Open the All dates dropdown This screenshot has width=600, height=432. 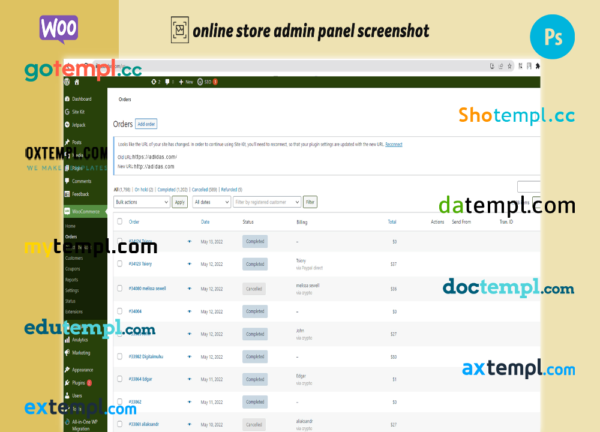pos(211,202)
